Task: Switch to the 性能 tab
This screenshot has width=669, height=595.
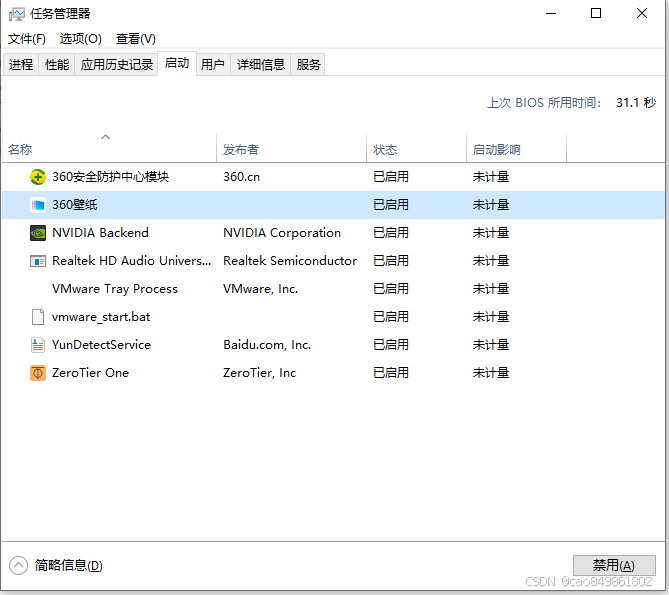Action: pyautogui.click(x=57, y=65)
